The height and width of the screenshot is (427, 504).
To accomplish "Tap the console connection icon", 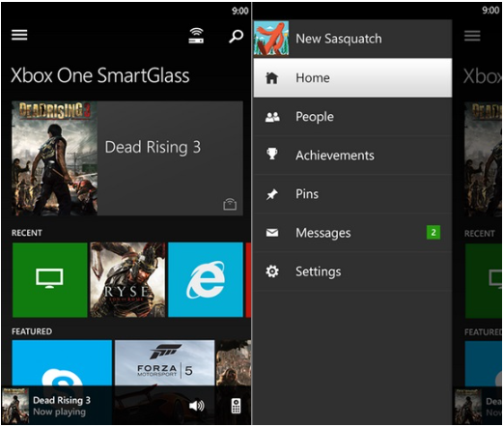I will point(196,36).
